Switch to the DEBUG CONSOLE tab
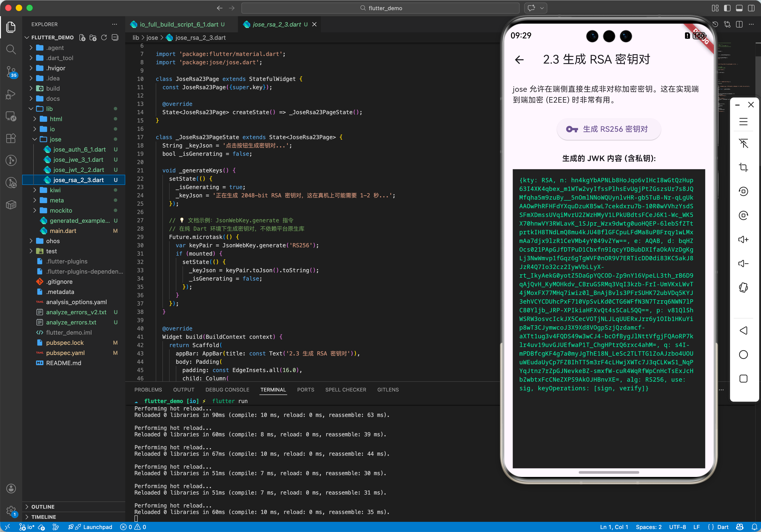This screenshot has width=761, height=532. click(227, 389)
